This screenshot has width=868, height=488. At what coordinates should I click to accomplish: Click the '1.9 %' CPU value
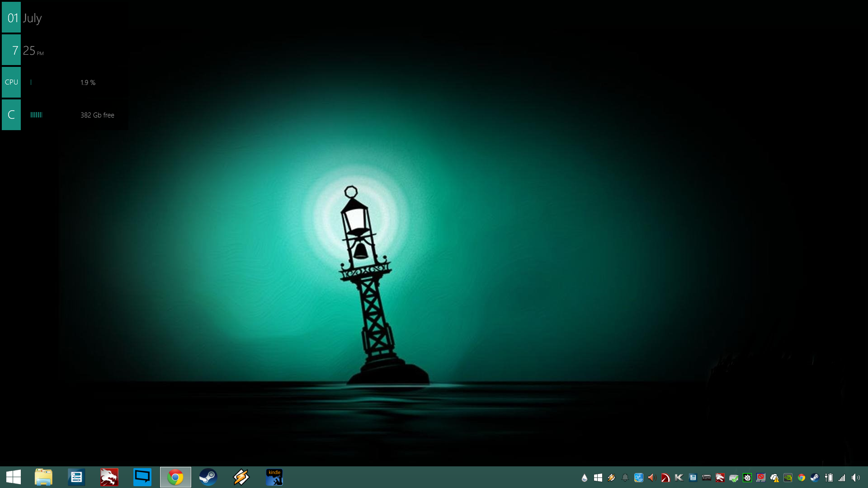pos(88,83)
